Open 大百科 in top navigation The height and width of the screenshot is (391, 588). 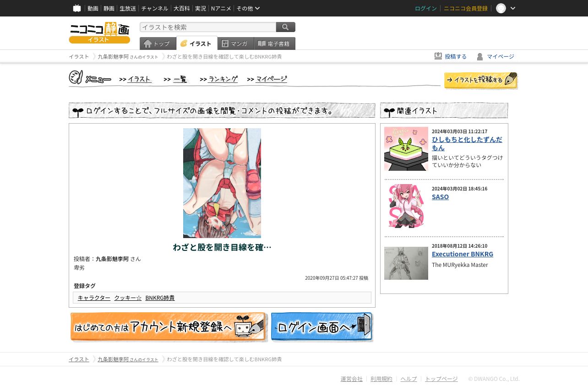click(x=181, y=8)
